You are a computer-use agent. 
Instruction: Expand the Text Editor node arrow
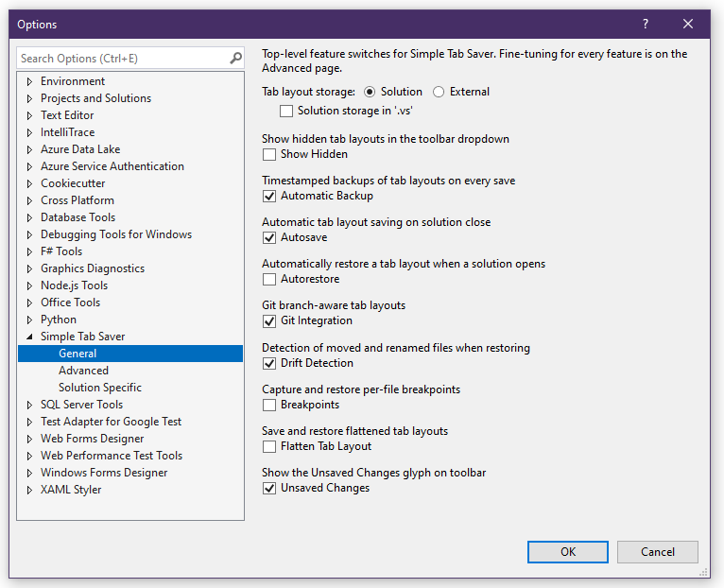point(29,115)
